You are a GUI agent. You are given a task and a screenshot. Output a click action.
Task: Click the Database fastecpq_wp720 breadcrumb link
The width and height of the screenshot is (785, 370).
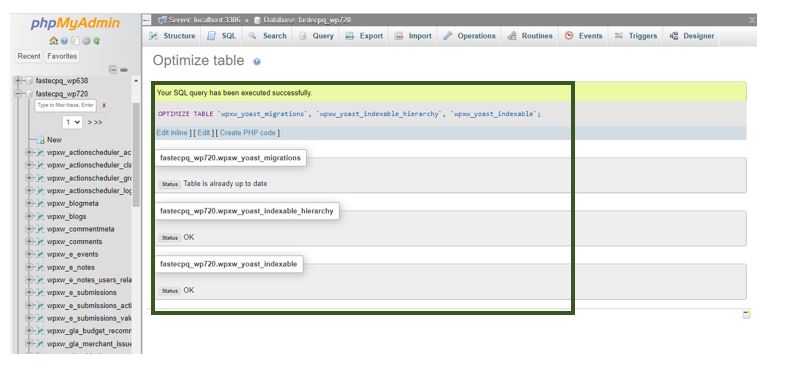[307, 20]
